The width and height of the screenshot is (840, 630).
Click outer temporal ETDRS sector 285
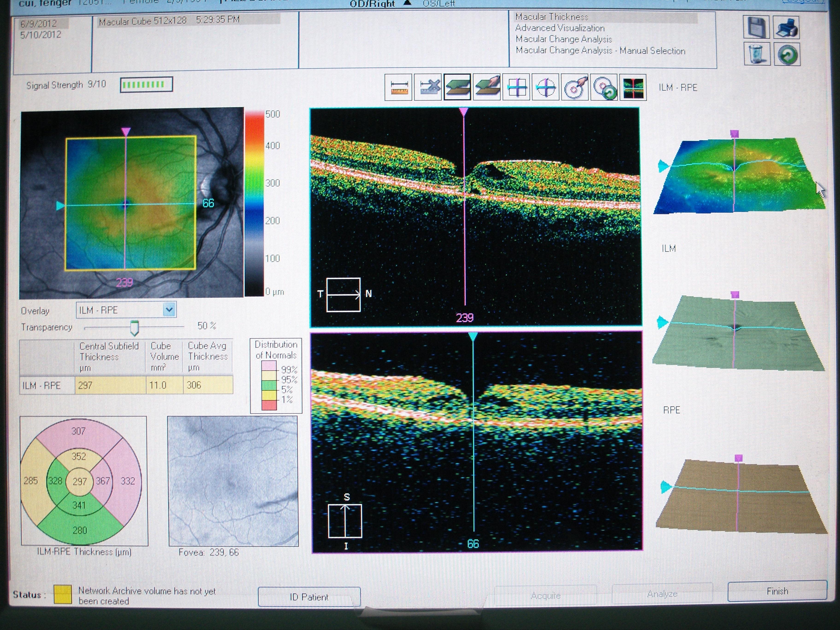pos(30,481)
